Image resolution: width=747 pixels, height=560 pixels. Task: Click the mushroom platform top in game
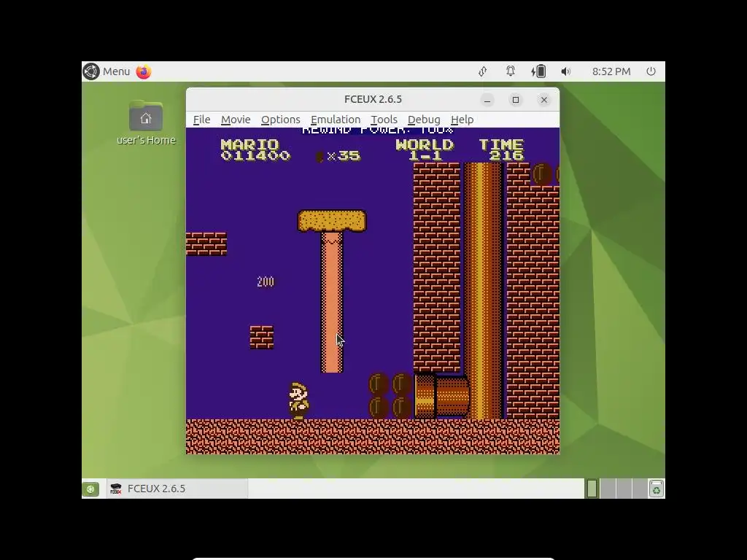tap(332, 221)
